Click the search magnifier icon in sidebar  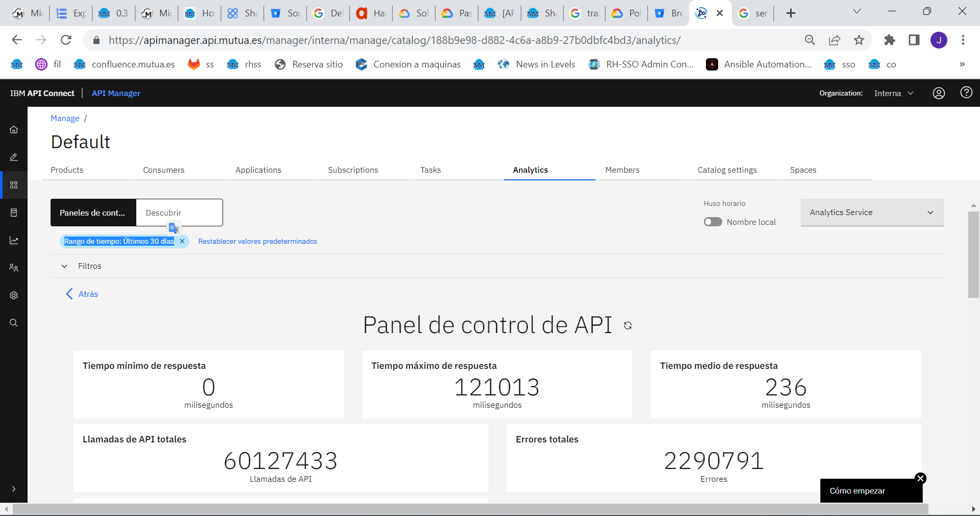pyautogui.click(x=14, y=323)
